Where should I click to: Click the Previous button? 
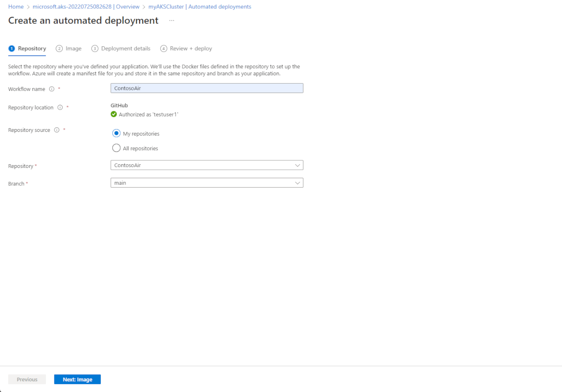coord(27,379)
